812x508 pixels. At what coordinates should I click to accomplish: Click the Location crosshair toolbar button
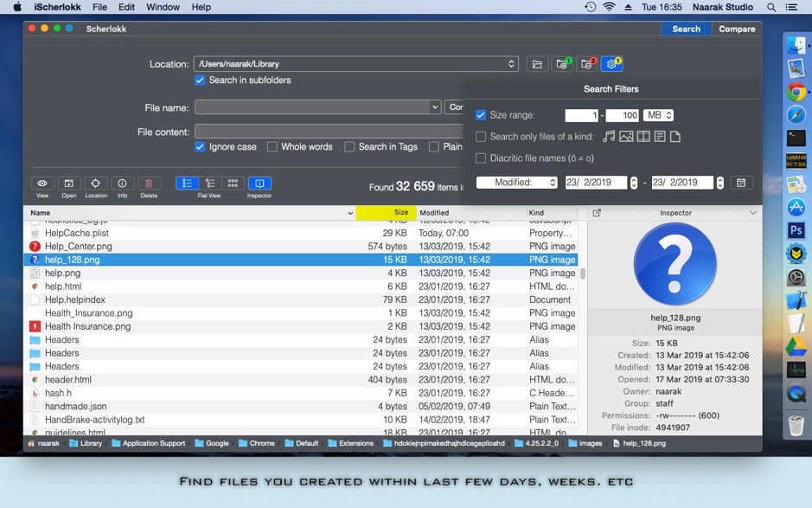95,183
